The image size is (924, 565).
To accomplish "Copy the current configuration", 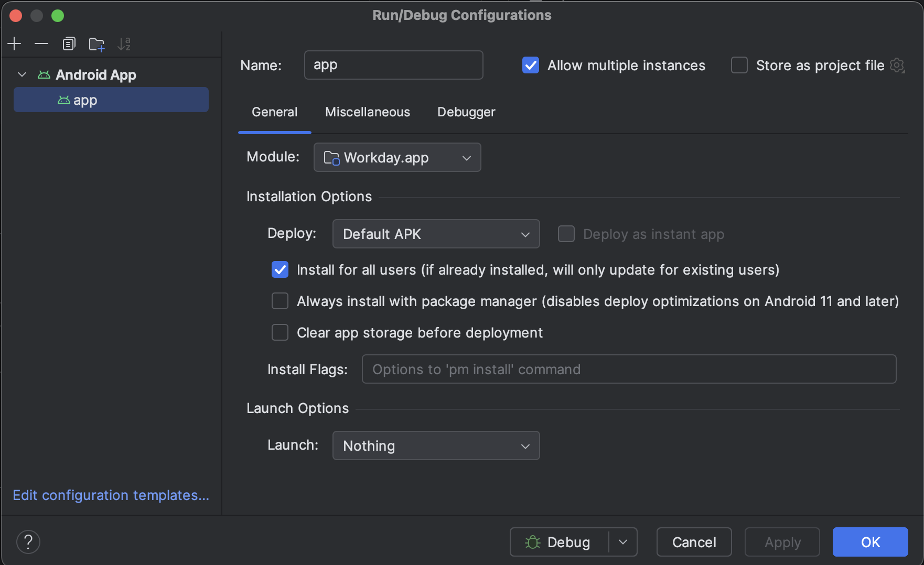I will [69, 44].
